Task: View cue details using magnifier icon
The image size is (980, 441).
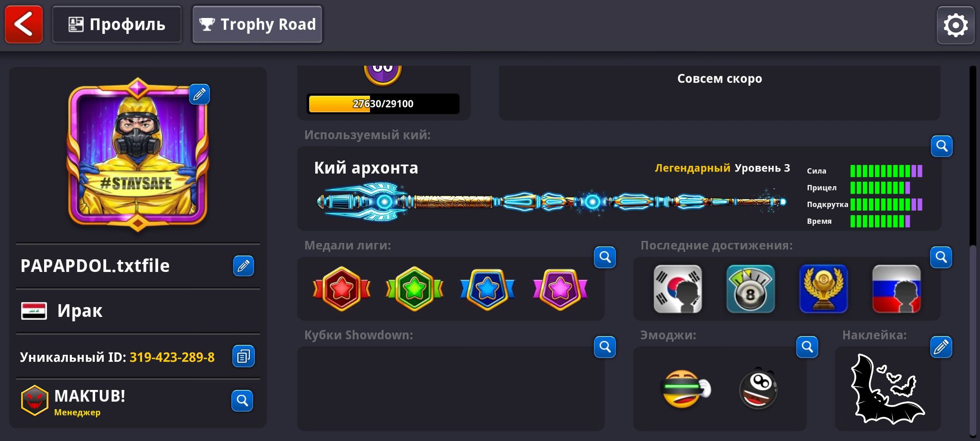Action: tap(942, 146)
